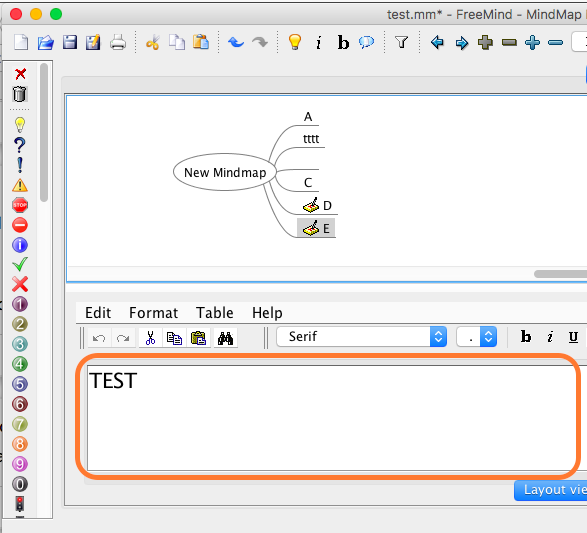This screenshot has height=533, width=587.
Task: Click the trash can Remove All Icons
Action: coord(19,94)
